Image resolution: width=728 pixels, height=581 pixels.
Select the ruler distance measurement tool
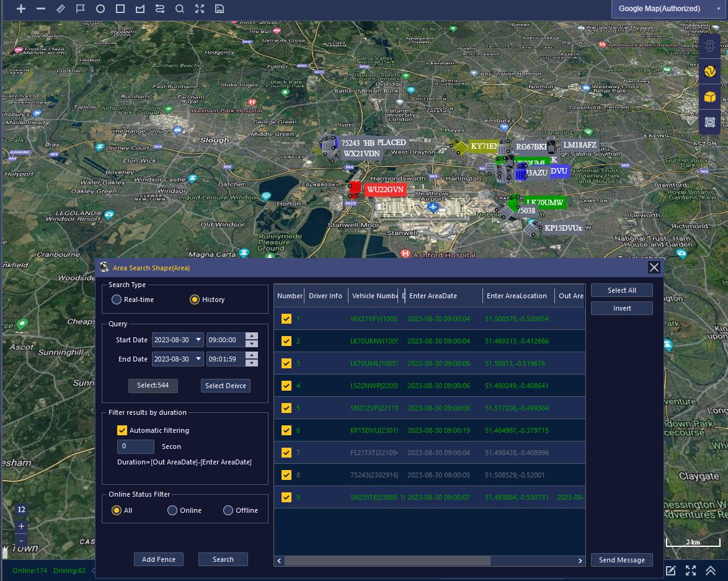pos(60,9)
